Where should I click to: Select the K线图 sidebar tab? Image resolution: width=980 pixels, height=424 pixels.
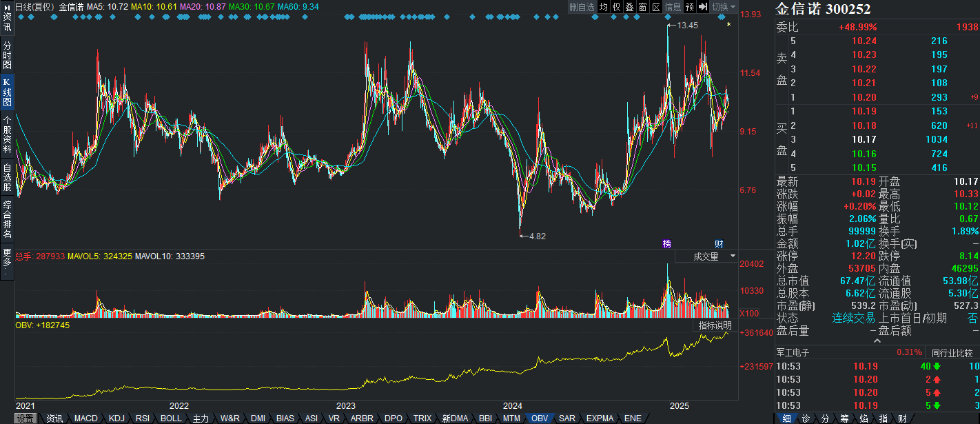pos(7,92)
